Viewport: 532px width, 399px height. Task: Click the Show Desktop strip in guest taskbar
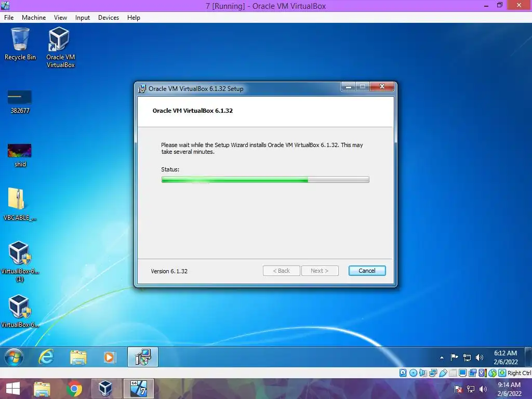(x=528, y=357)
